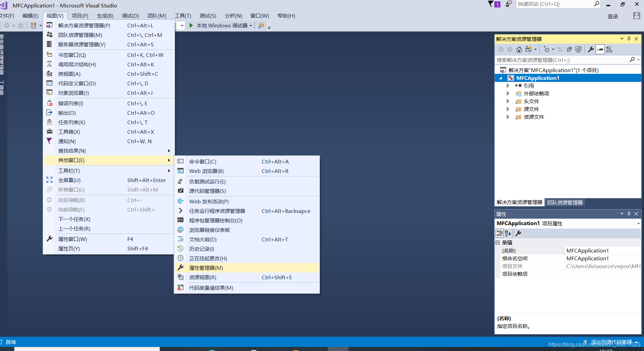
Task: Open 属性管理器(M) from the submenu
Action: coord(246,268)
